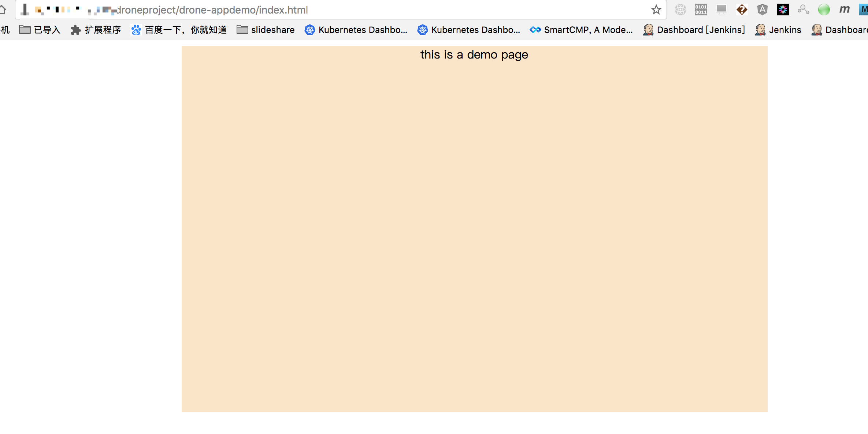Open the 扩展程序 extensions bookmark
The height and width of the screenshot is (434, 868).
(x=96, y=30)
